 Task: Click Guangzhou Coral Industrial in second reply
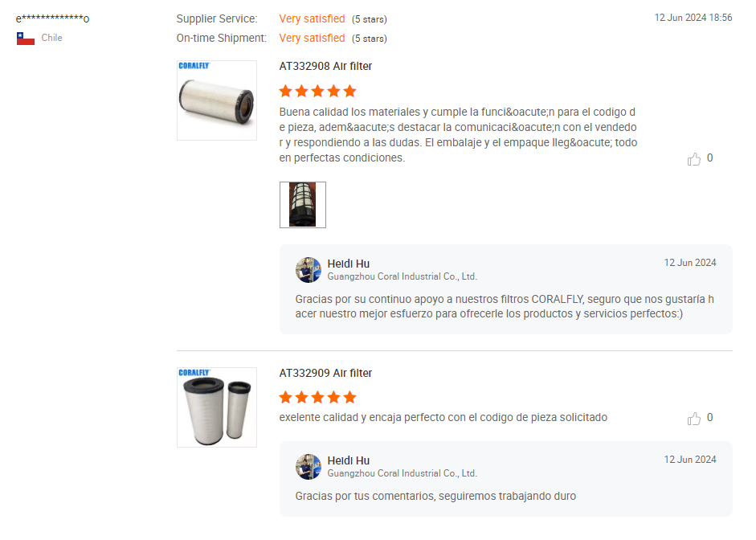tap(403, 473)
